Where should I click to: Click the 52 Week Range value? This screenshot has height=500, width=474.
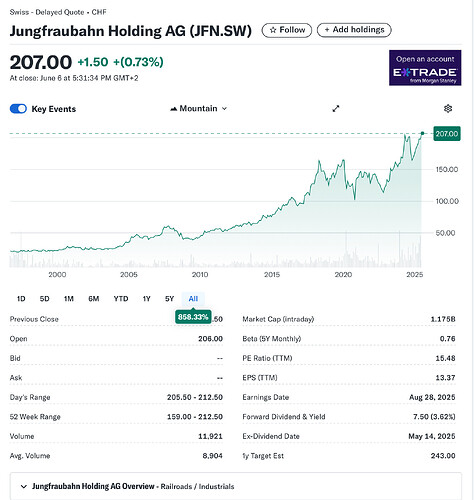195,417
